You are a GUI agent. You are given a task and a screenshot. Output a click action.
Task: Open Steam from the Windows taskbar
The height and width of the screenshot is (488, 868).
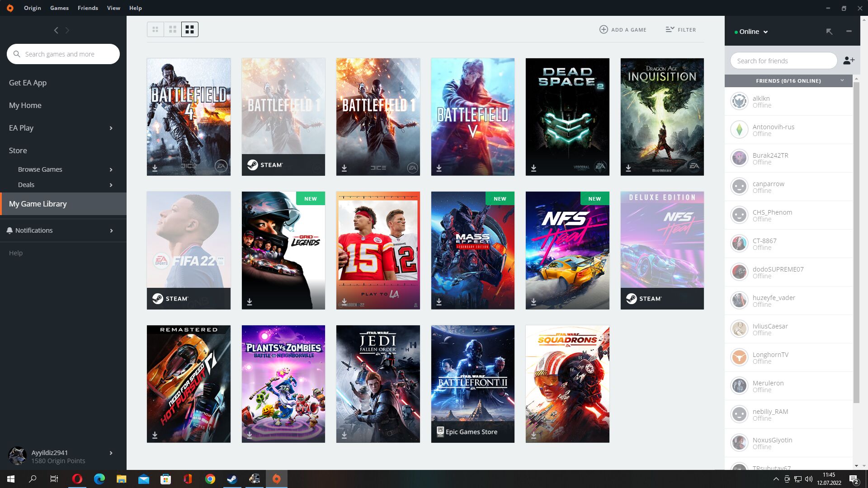pos(232,479)
